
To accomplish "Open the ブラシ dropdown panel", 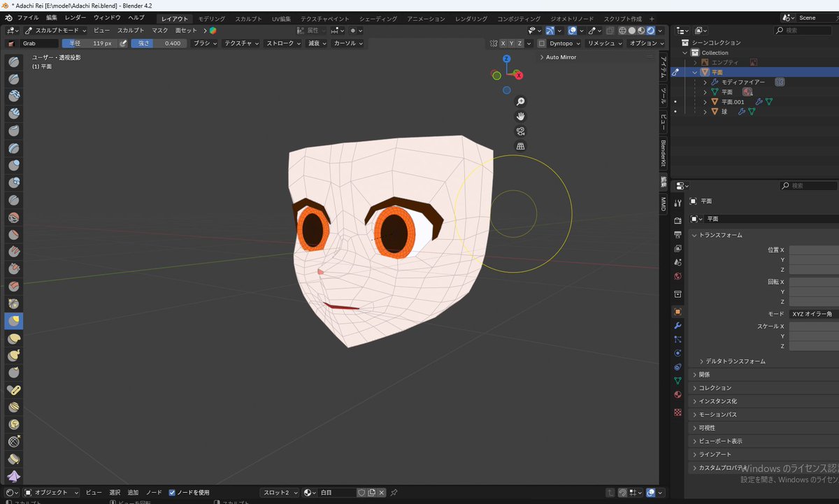I will click(205, 43).
